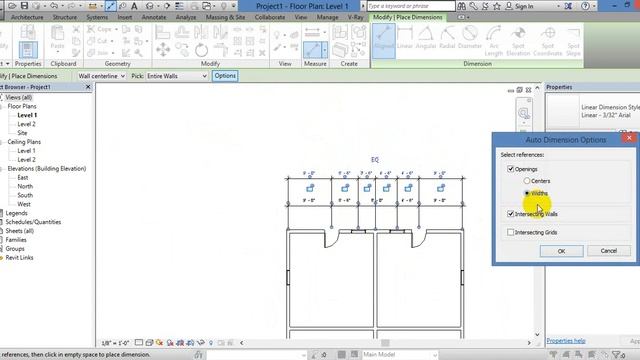Open the Massing & Site ribbon tab
This screenshot has height=360, width=640.
click(x=225, y=17)
